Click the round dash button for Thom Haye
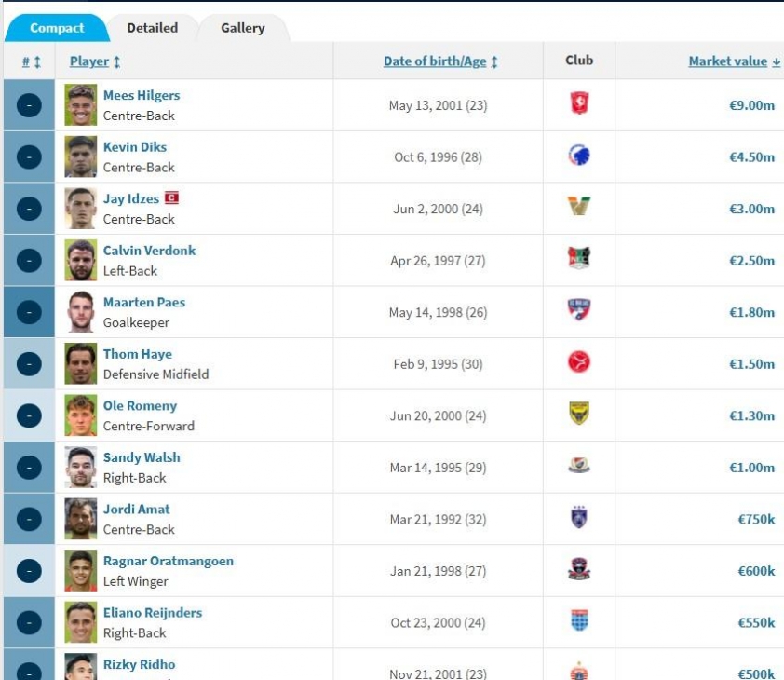Viewport: 784px width, 680px height. point(29,364)
